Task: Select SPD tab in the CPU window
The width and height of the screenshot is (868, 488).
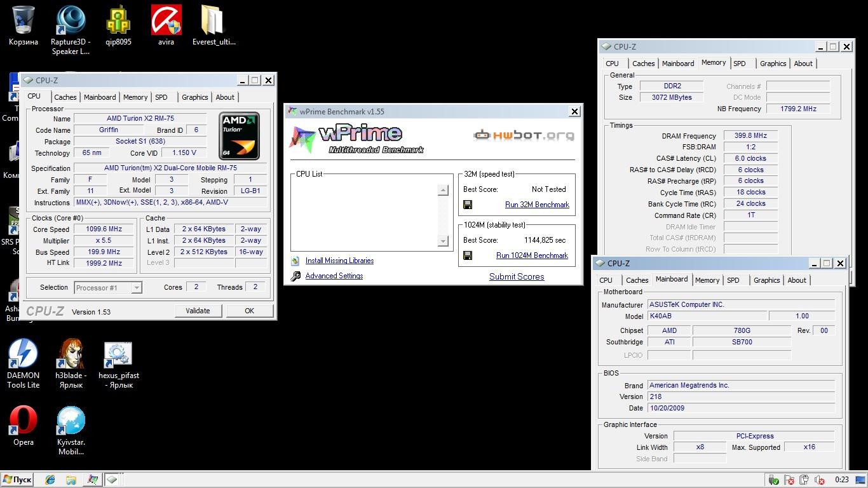Action: click(161, 97)
